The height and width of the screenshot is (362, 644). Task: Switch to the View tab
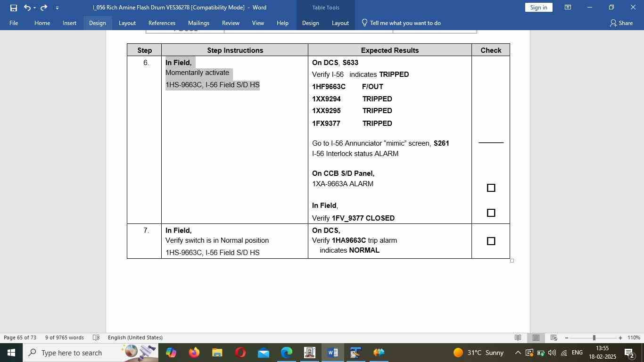[258, 23]
